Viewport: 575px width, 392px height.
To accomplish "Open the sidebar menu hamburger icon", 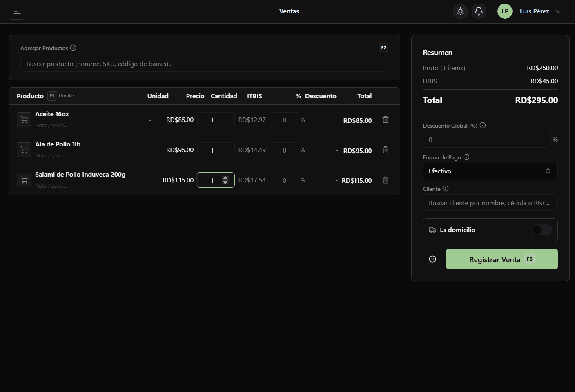I will click(17, 11).
